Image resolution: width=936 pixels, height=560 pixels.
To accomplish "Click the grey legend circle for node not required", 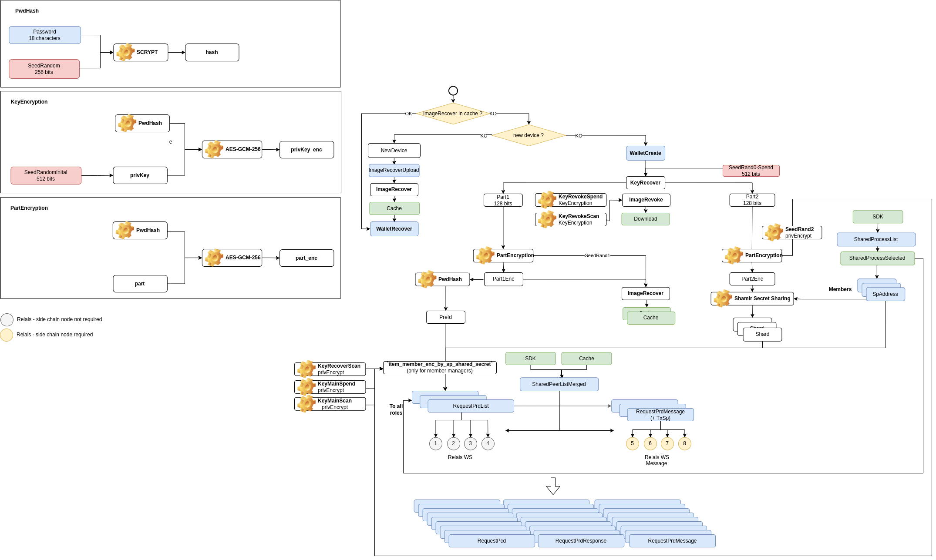I will point(7,320).
